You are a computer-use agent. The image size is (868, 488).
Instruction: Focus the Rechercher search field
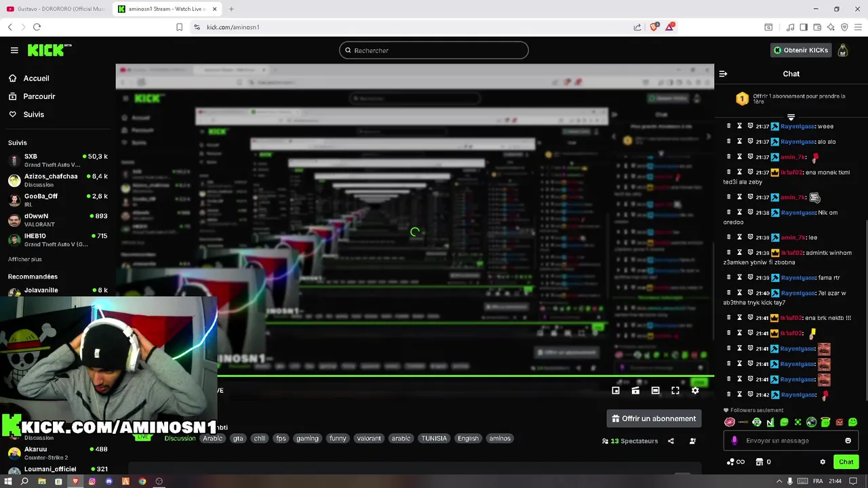[x=434, y=50]
